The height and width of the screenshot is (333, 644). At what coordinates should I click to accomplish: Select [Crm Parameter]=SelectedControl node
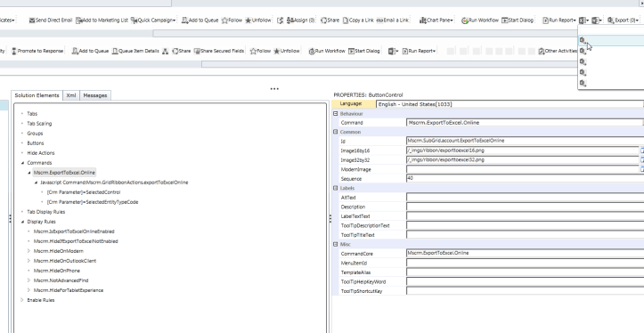[x=84, y=192]
